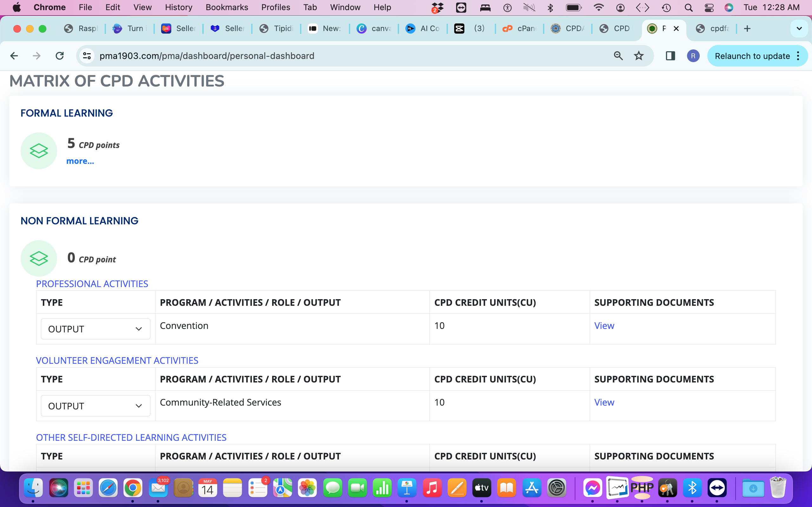The height and width of the screenshot is (507, 812).
Task: Open a new tab with plus icon
Action: [x=747, y=29]
